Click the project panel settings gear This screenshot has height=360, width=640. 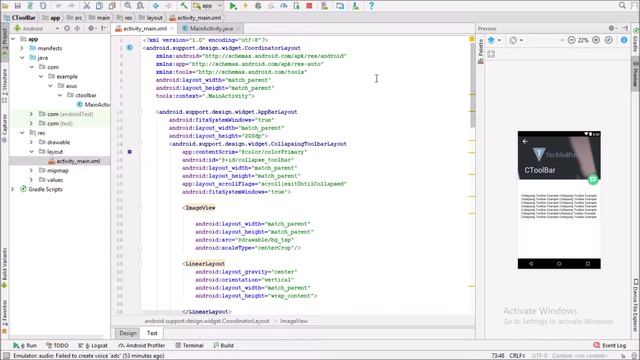click(91, 28)
